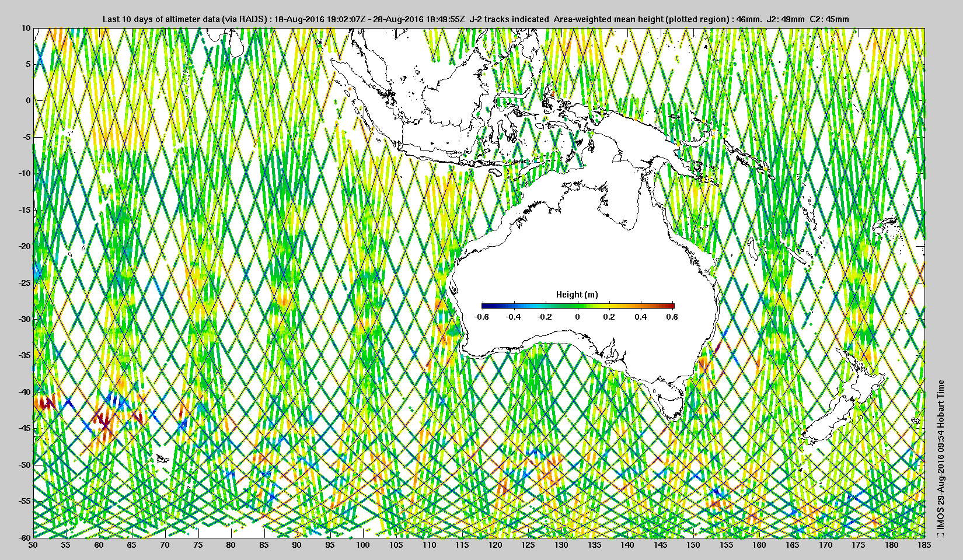Screen dimensions: 963x560
Task: Click 'J-2 tracks indicated' in the title
Action: (x=509, y=19)
